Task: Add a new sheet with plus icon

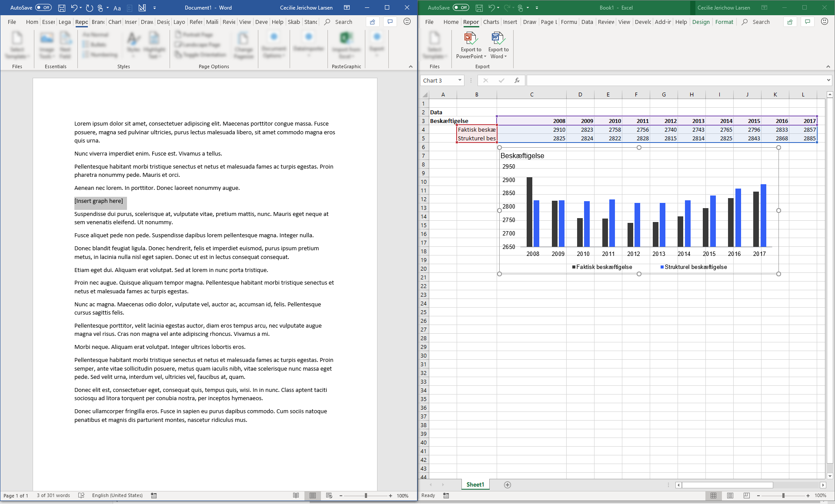Action: point(508,485)
